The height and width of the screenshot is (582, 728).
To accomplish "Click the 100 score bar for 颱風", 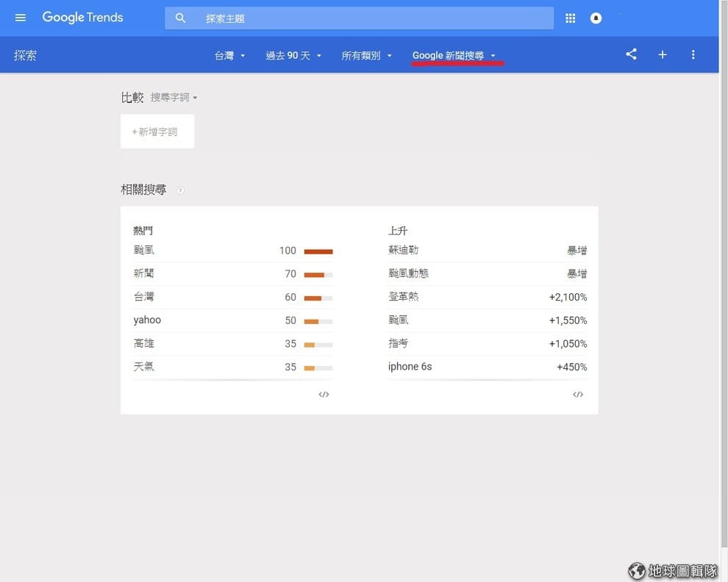I will coord(318,251).
